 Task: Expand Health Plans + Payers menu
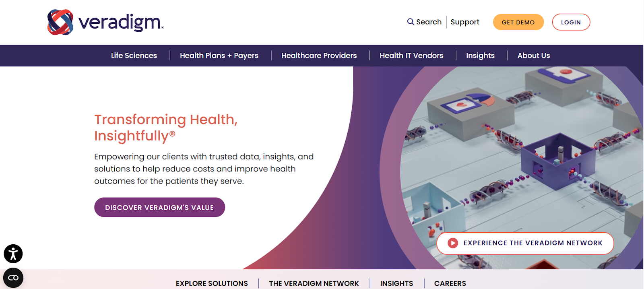[x=219, y=56]
